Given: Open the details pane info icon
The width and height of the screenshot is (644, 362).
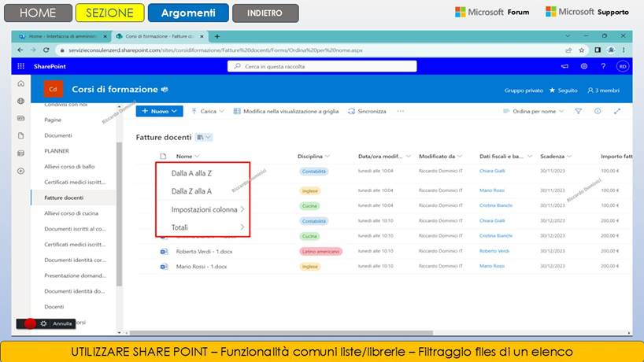Looking at the screenshot, I should coord(598,111).
